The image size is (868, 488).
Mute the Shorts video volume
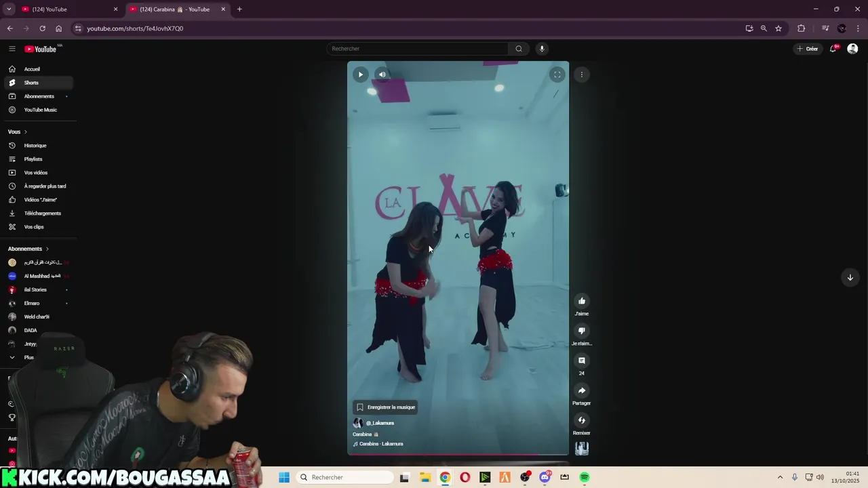[x=382, y=75]
